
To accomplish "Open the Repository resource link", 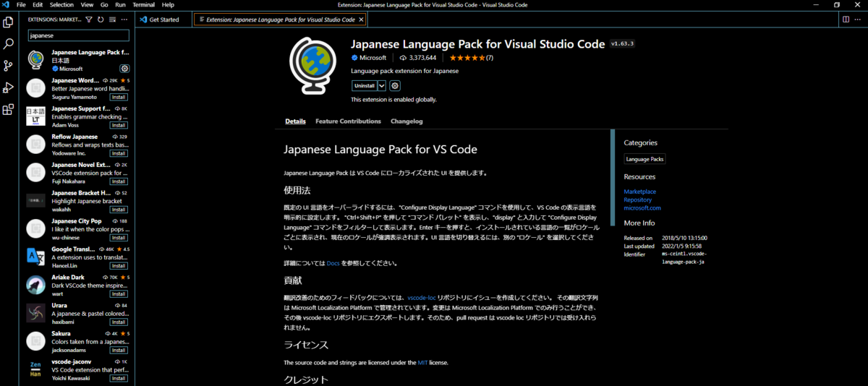I will tap(638, 200).
